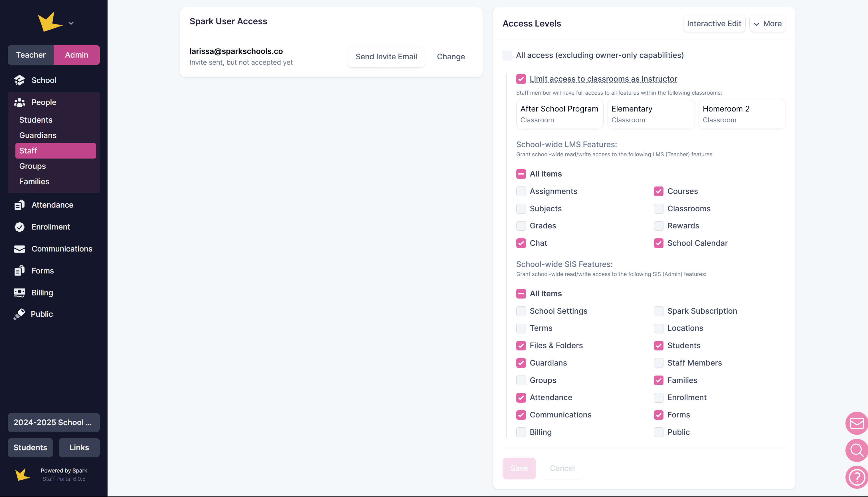Click the Public icon in sidebar
This screenshot has width=868, height=497.
(x=19, y=314)
